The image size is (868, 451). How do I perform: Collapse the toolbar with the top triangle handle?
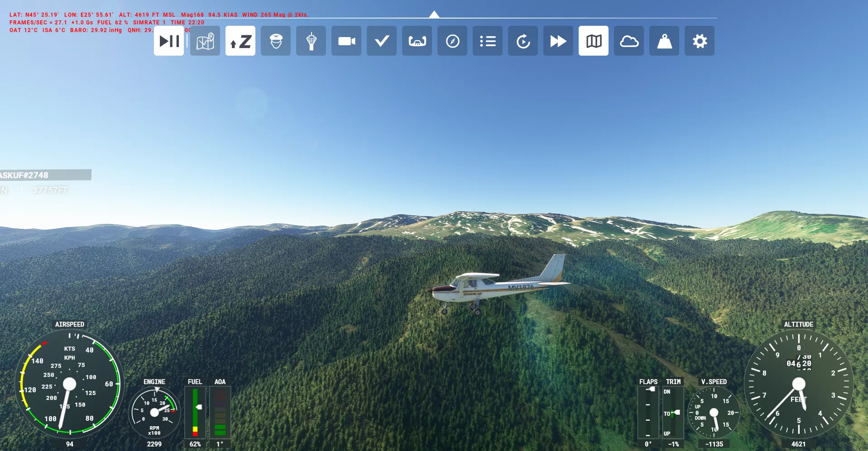click(434, 14)
